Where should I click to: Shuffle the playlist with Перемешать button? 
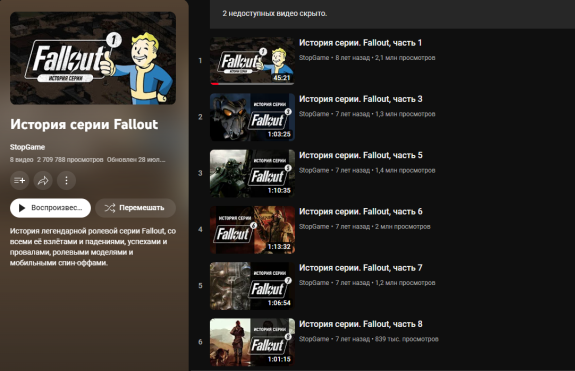pos(135,208)
